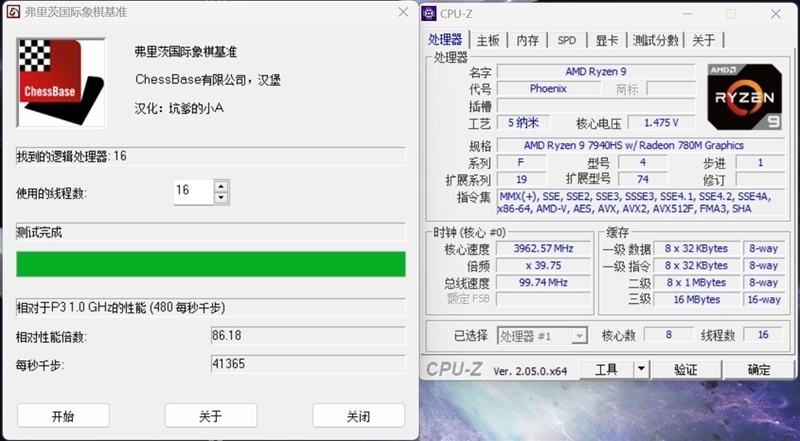Viewport: 800px width, 441px height.
Task: Click the core speed 3962.57 MHz value
Action: tap(543, 249)
